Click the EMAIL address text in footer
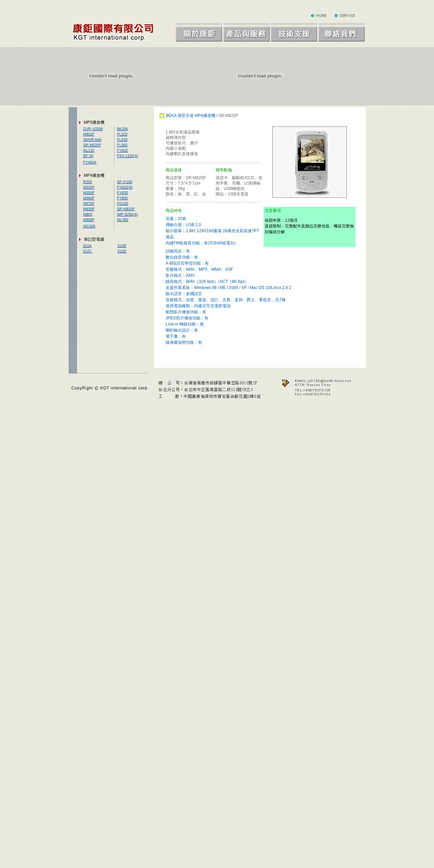Image resolution: width=434 pixels, height=868 pixels. 323,381
